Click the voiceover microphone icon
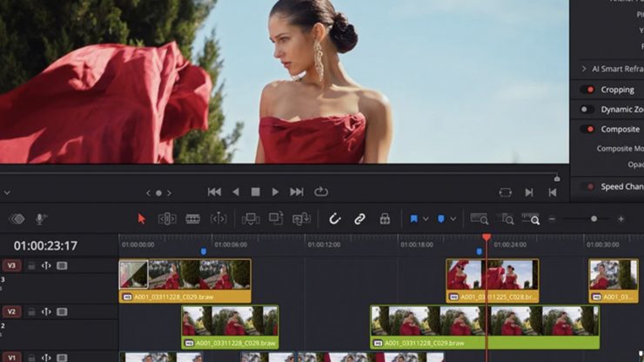The image size is (644, 362). (41, 219)
